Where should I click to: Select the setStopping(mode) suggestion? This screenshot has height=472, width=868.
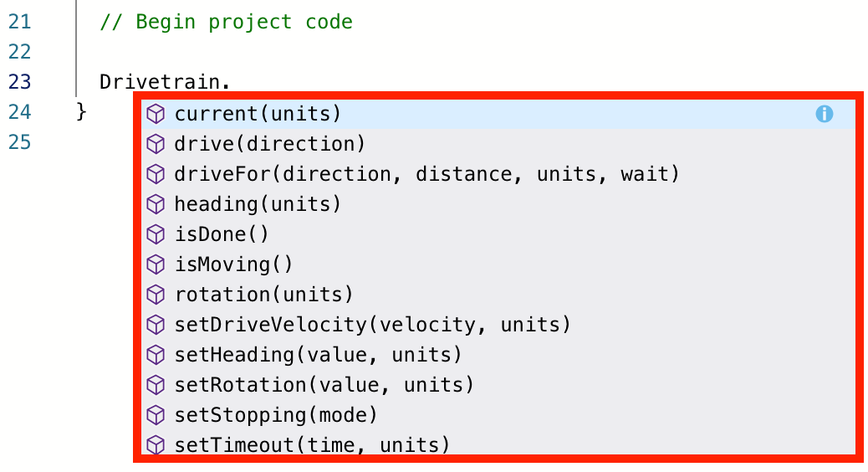276,415
